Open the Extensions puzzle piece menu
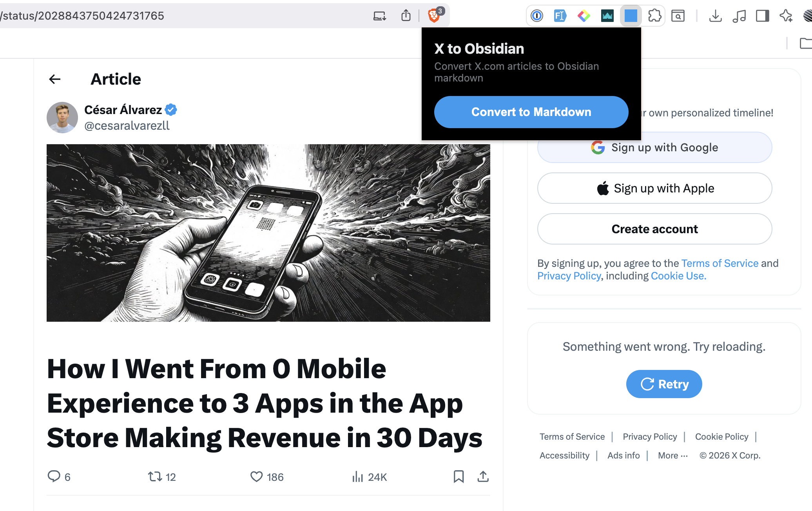The image size is (812, 511). 654,16
